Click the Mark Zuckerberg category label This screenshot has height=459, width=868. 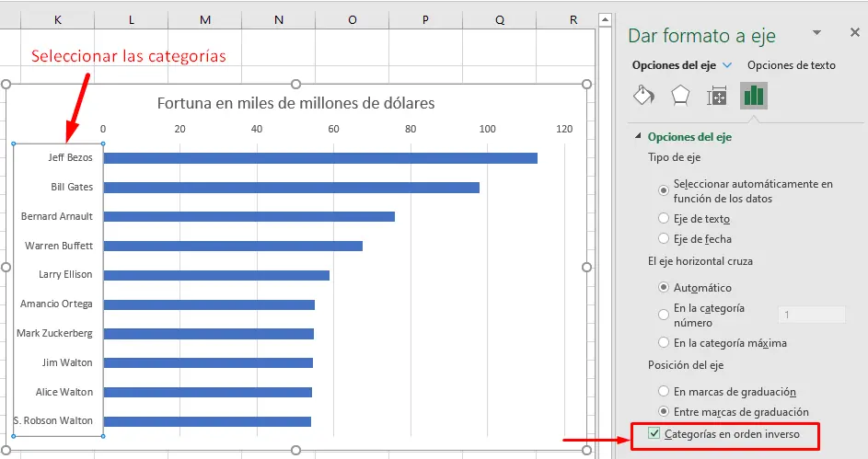(55, 333)
